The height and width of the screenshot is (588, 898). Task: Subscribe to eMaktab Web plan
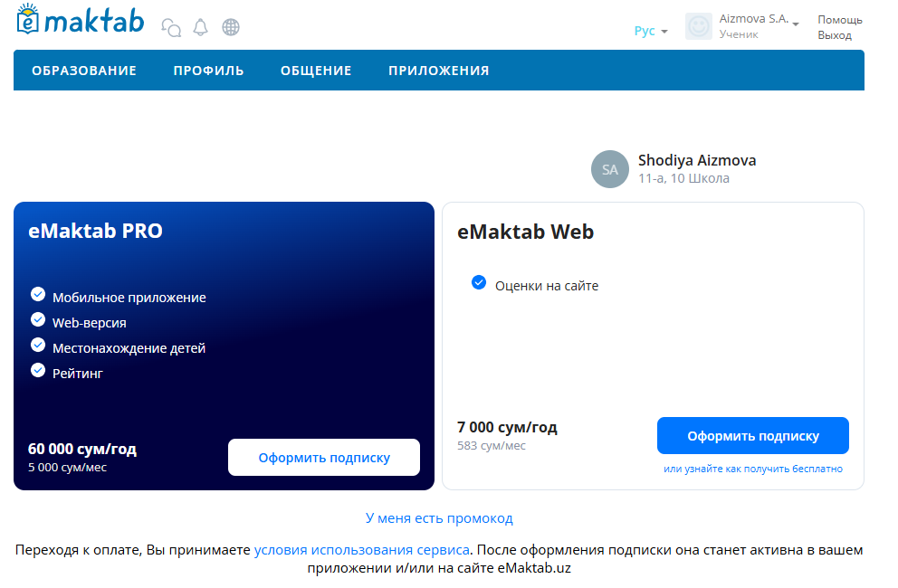point(753,436)
